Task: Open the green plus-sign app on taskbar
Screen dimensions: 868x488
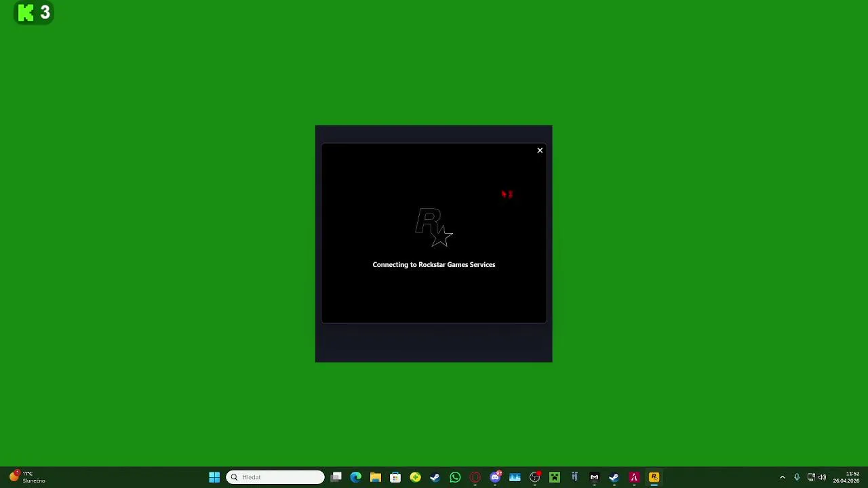Action: [415, 477]
